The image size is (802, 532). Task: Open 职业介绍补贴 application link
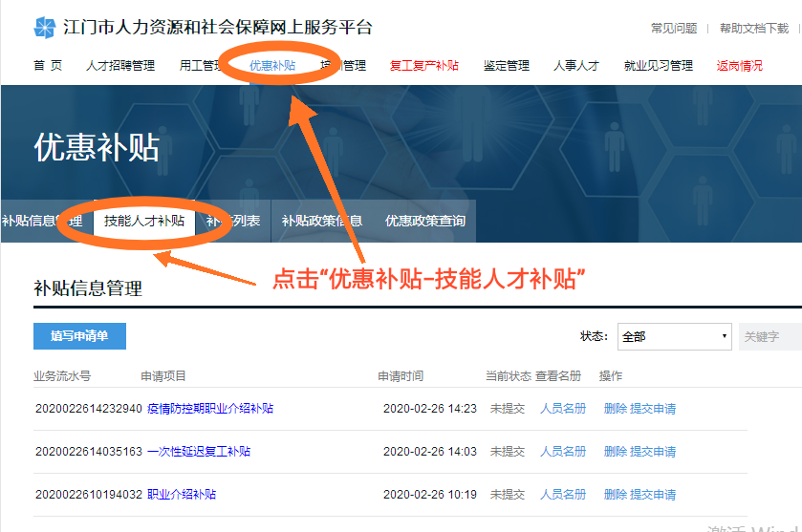click(x=182, y=494)
